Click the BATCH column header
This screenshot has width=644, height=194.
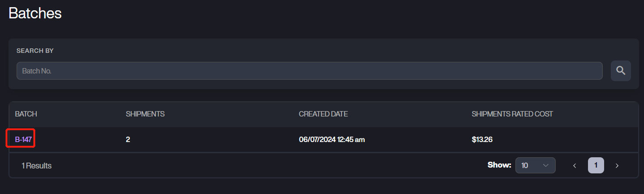coord(26,114)
